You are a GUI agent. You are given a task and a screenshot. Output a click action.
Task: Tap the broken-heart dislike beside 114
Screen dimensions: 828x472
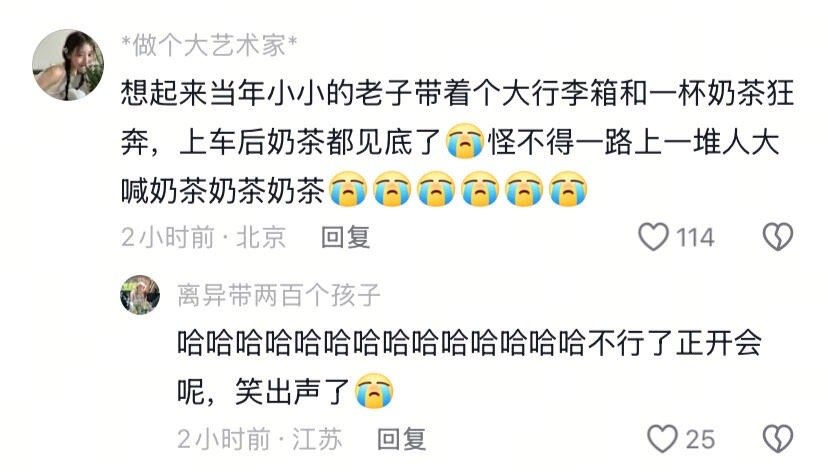[x=778, y=237]
